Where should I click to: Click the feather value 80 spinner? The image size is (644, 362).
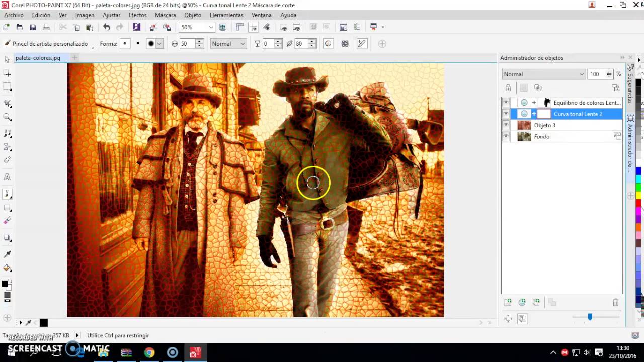[312, 44]
